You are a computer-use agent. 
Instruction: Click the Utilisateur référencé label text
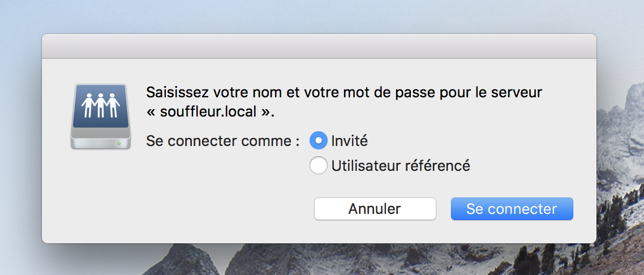401,165
